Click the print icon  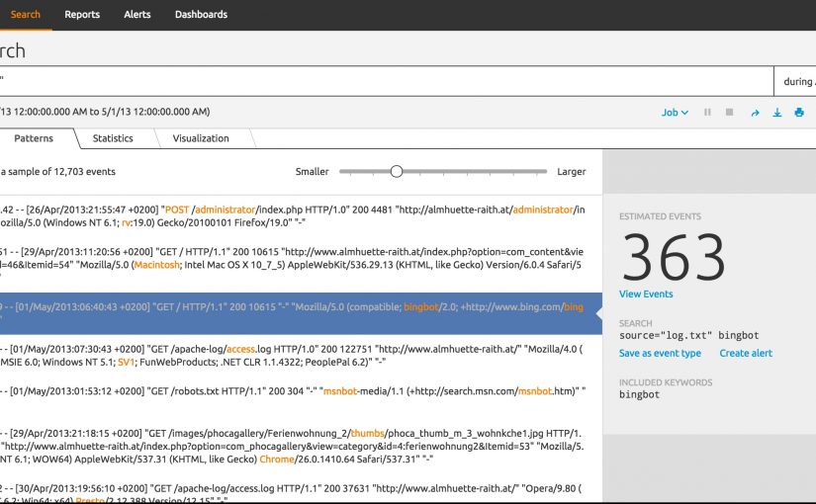pos(799,113)
